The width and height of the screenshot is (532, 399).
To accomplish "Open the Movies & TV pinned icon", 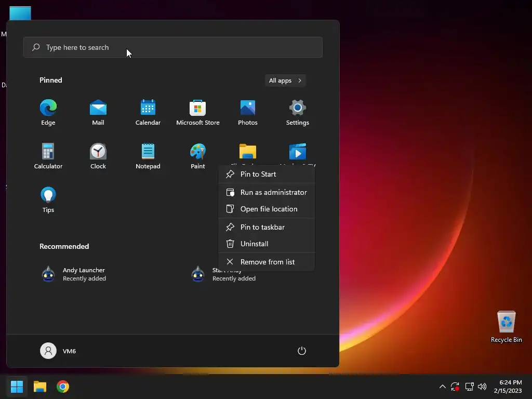I will pyautogui.click(x=298, y=152).
